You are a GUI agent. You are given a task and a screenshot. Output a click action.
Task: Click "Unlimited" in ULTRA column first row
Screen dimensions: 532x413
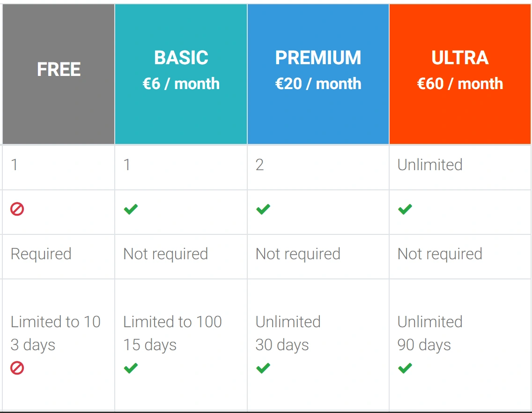click(x=430, y=165)
